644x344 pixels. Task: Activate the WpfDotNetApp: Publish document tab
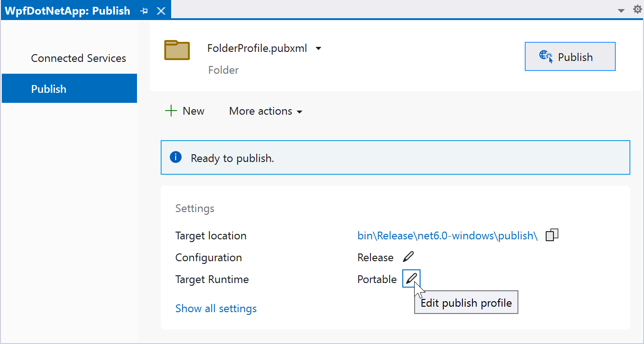67,11
